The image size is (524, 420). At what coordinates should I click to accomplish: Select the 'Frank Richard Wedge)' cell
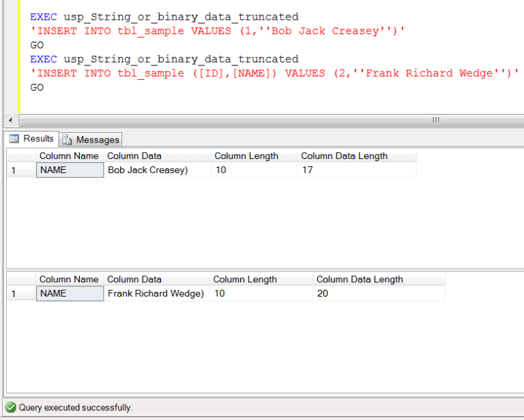[157, 293]
